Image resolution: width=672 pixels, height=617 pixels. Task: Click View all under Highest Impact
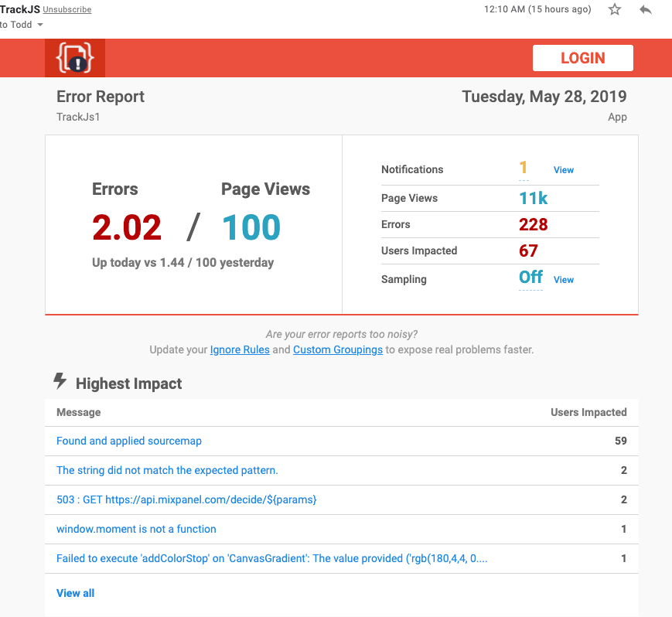pyautogui.click(x=76, y=593)
